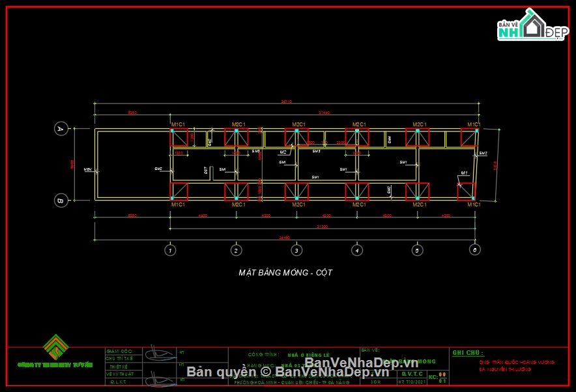
Task: Click the grid axis bubble numbered 6
Action: 476,249
